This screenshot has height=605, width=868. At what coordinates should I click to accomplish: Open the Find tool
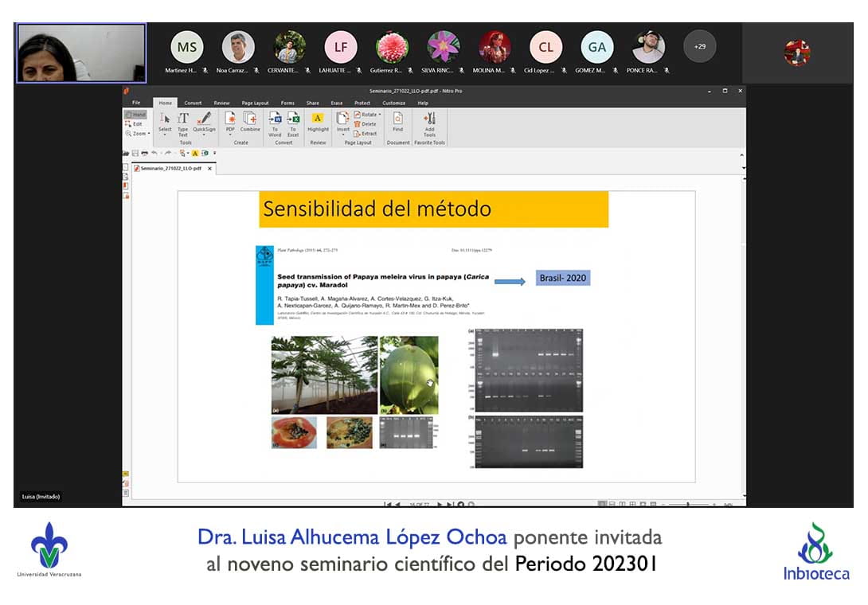[397, 122]
